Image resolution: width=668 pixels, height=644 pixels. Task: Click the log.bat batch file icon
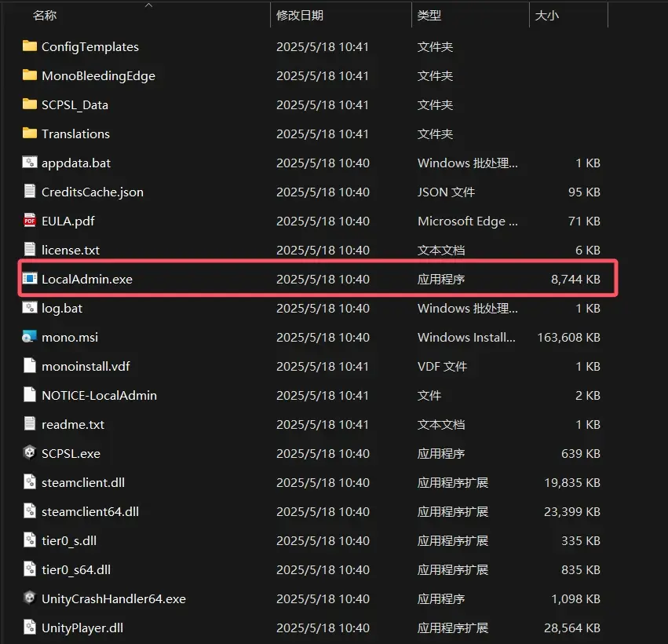coord(29,307)
